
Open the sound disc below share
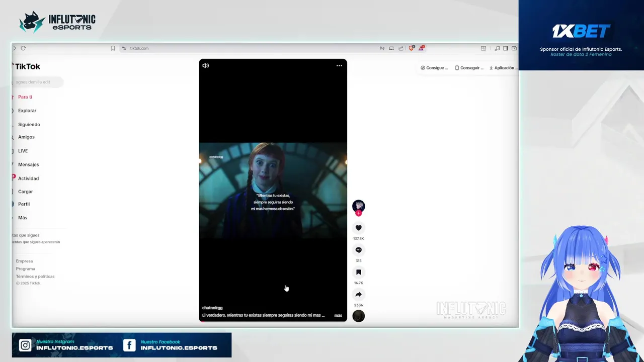coord(358,316)
